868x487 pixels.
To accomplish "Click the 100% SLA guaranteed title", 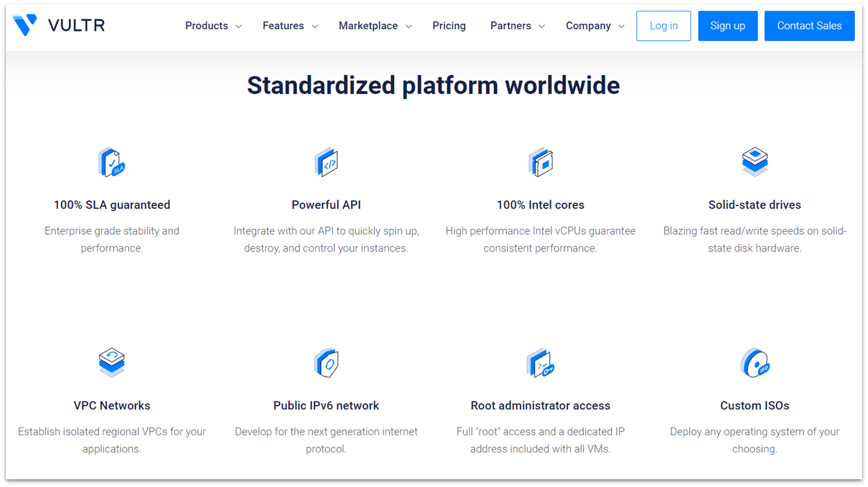I will (x=112, y=204).
